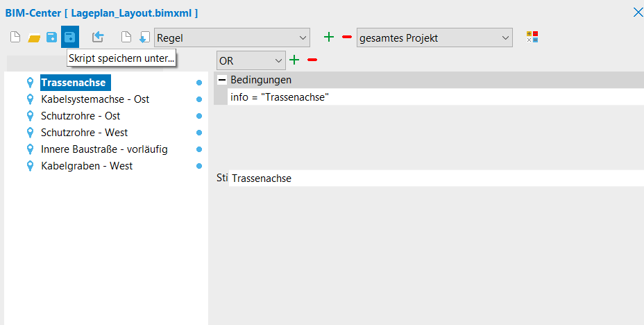Select the 'Kabelsystemachse - Ost' rule
Viewport: 644px width, 325px height.
pyautogui.click(x=95, y=99)
